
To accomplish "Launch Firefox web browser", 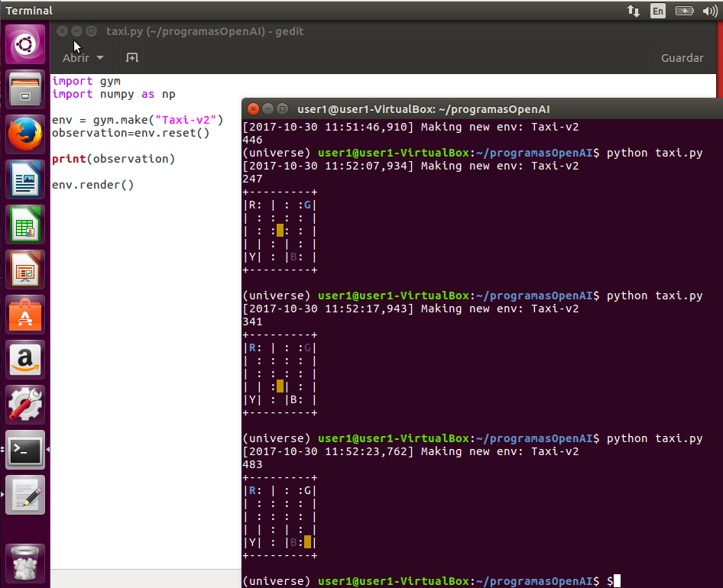I will (25, 134).
